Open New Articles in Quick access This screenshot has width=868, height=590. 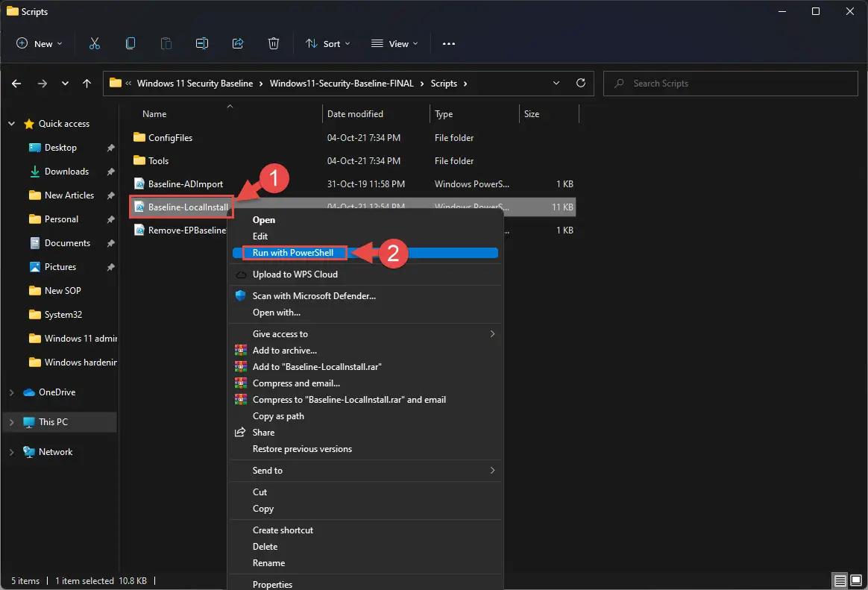[69, 195]
